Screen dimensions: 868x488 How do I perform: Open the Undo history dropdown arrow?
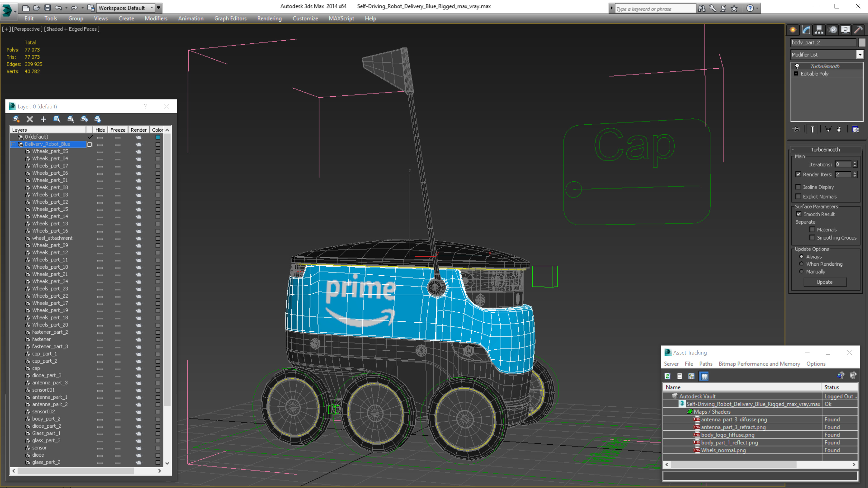pos(66,8)
